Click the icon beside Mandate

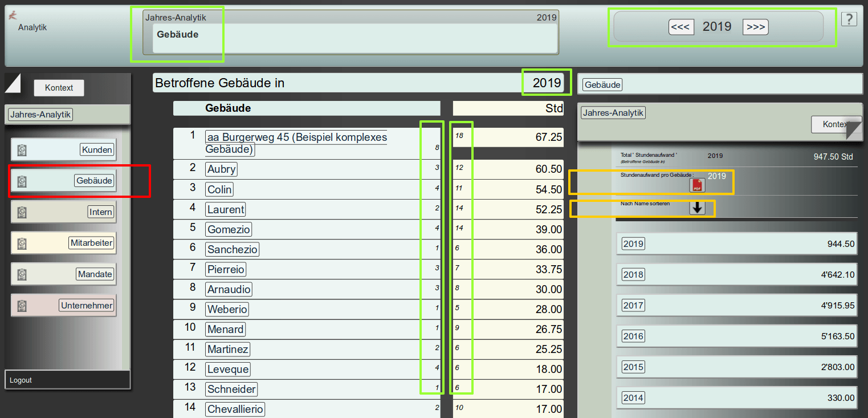click(x=22, y=274)
